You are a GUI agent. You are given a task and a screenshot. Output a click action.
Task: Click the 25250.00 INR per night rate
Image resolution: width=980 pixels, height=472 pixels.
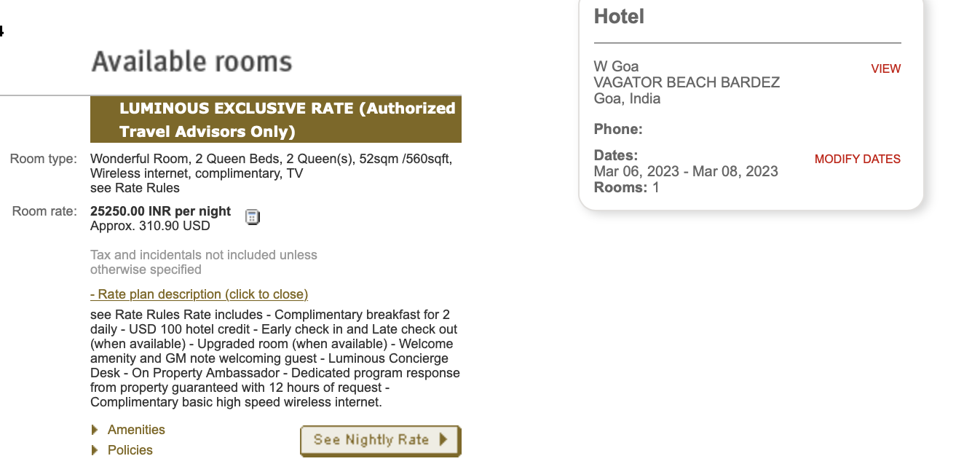(160, 211)
